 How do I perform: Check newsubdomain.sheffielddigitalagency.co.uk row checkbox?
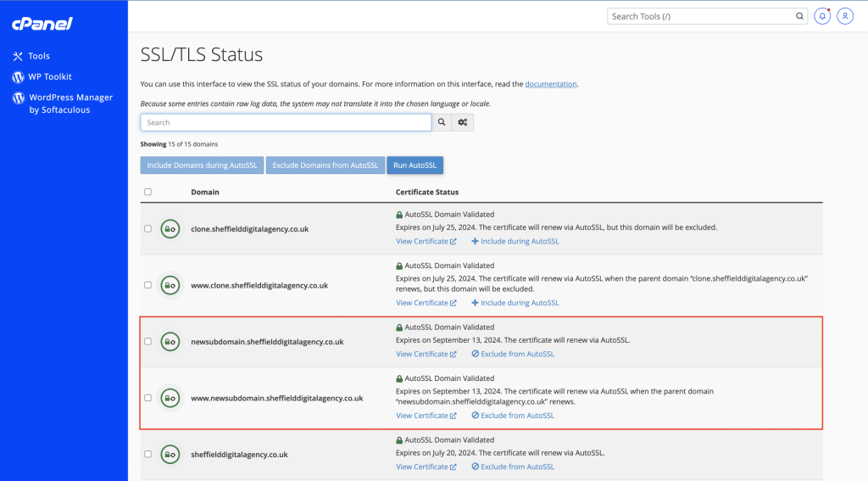coord(147,341)
